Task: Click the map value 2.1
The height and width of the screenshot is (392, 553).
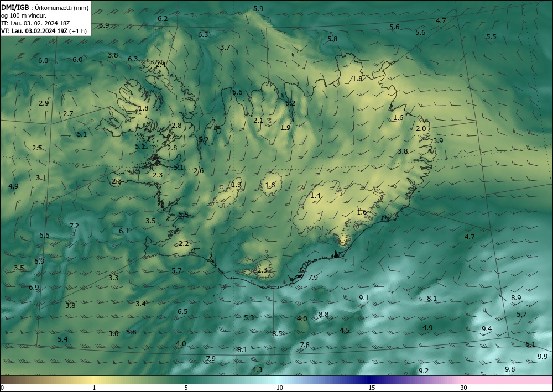Action: coord(258,120)
